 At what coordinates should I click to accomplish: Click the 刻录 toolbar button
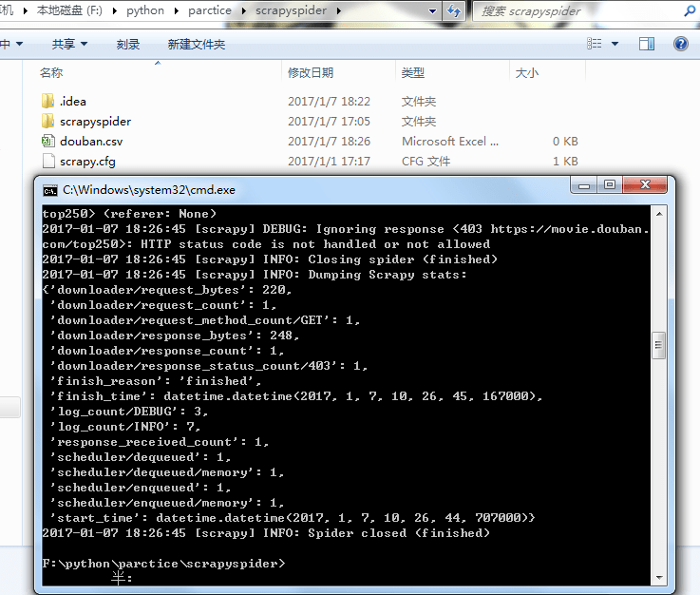click(128, 44)
